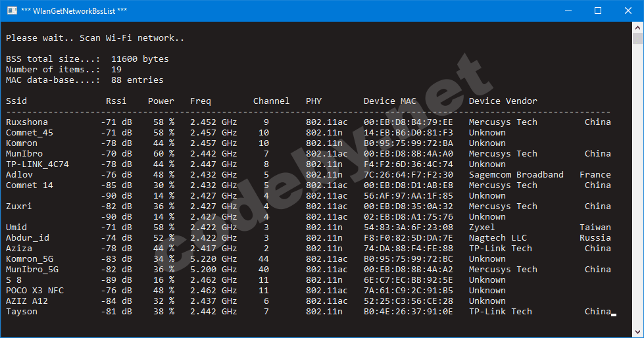This screenshot has width=644, height=338.
Task: Click MAC address F8:F0:82:5D:DA:7E
Action: pyautogui.click(x=409, y=238)
